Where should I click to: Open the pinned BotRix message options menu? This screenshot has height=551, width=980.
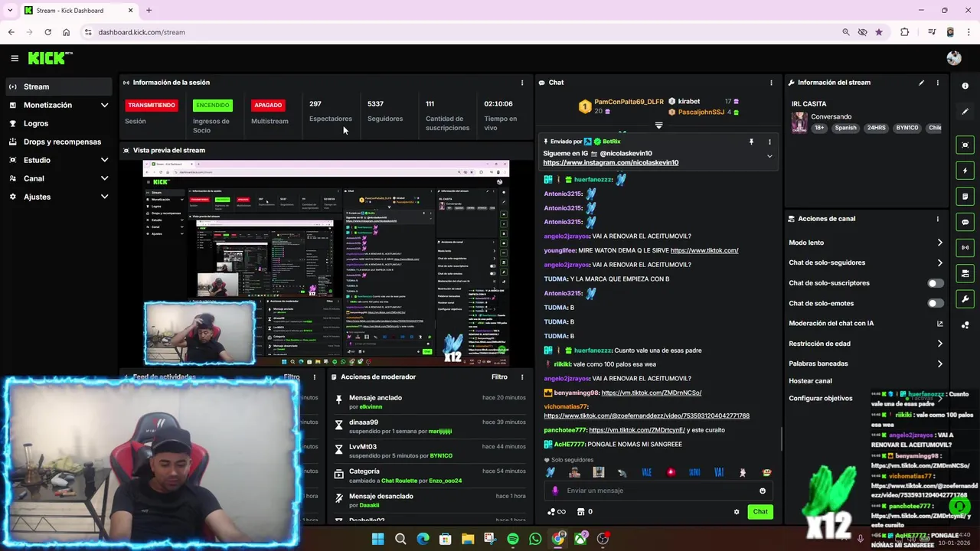tap(769, 142)
